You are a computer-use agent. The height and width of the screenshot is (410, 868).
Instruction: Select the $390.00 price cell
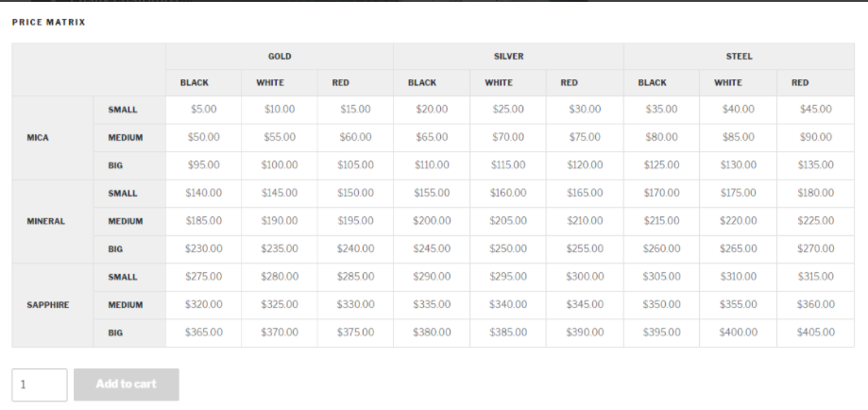tap(585, 333)
